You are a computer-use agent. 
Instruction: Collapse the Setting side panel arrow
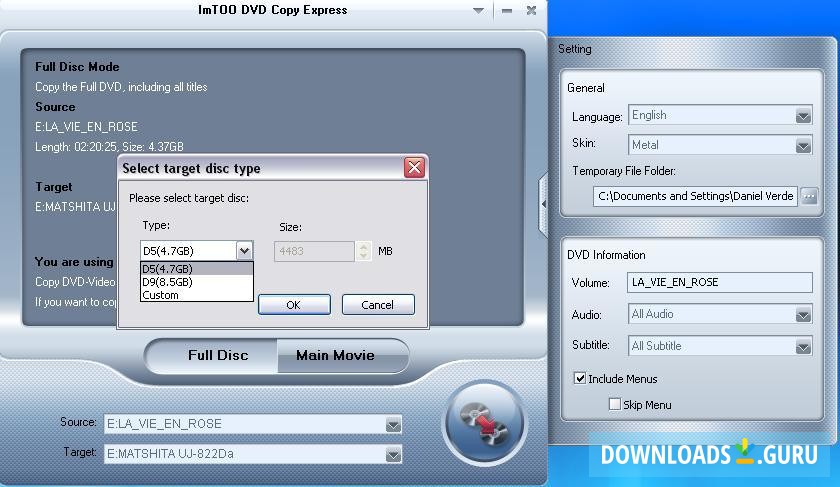tap(543, 204)
